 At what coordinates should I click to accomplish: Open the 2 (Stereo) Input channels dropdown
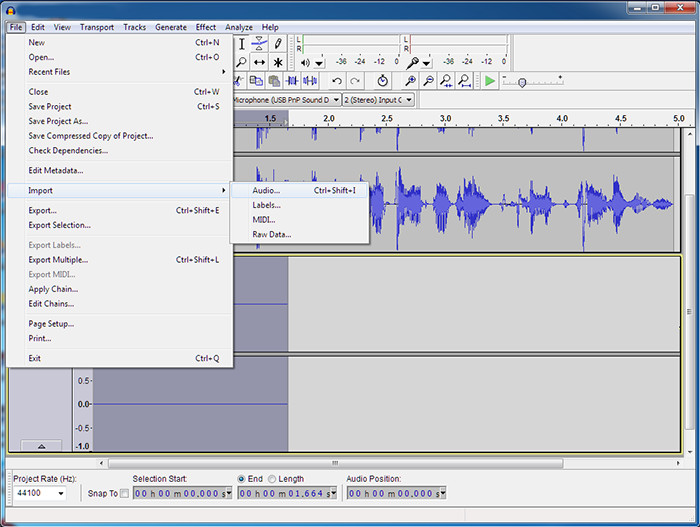377,100
